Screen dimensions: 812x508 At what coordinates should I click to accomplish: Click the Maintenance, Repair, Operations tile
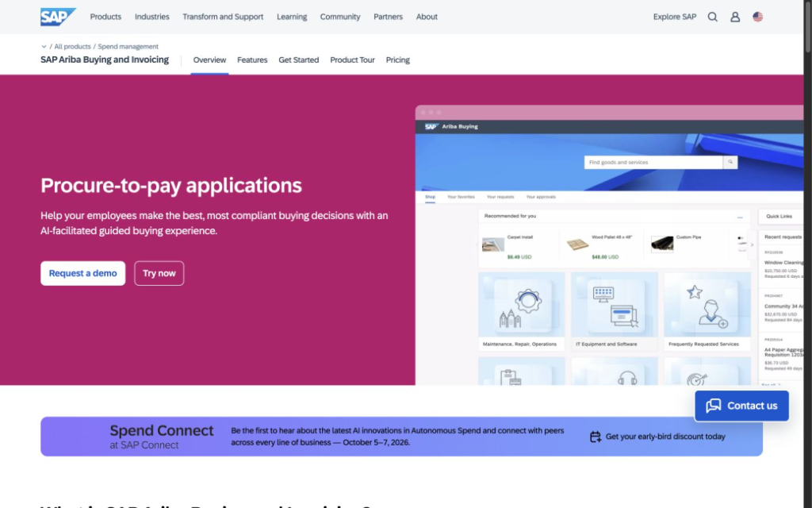[522, 311]
